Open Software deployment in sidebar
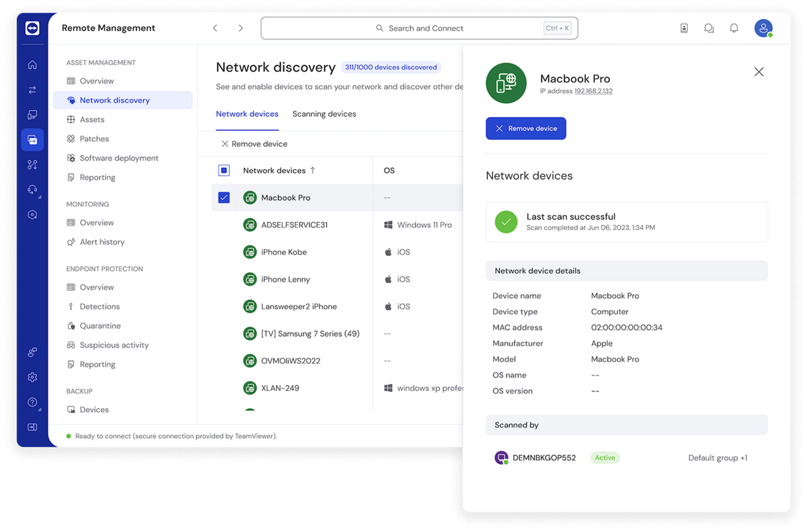The height and width of the screenshot is (532, 807). pos(122,158)
